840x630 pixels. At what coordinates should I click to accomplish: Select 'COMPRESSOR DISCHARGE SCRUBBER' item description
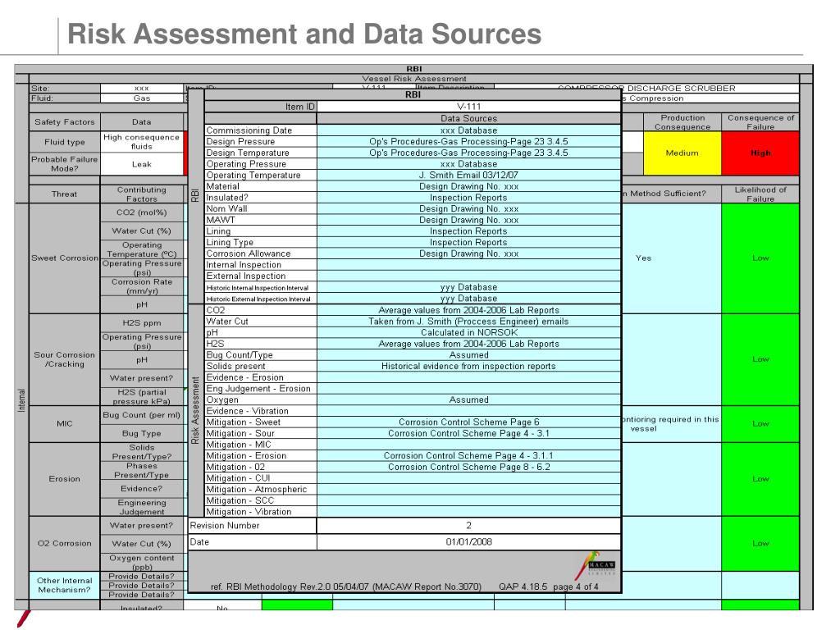(646, 89)
